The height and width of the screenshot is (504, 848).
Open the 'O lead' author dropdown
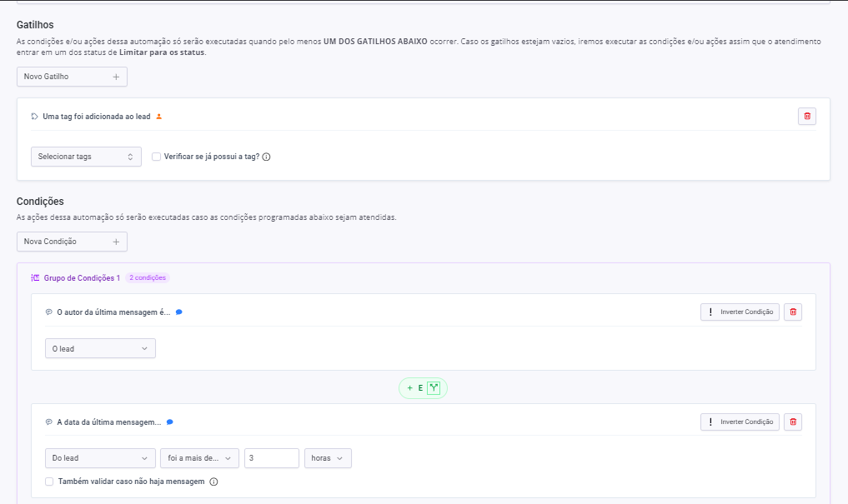(x=100, y=349)
